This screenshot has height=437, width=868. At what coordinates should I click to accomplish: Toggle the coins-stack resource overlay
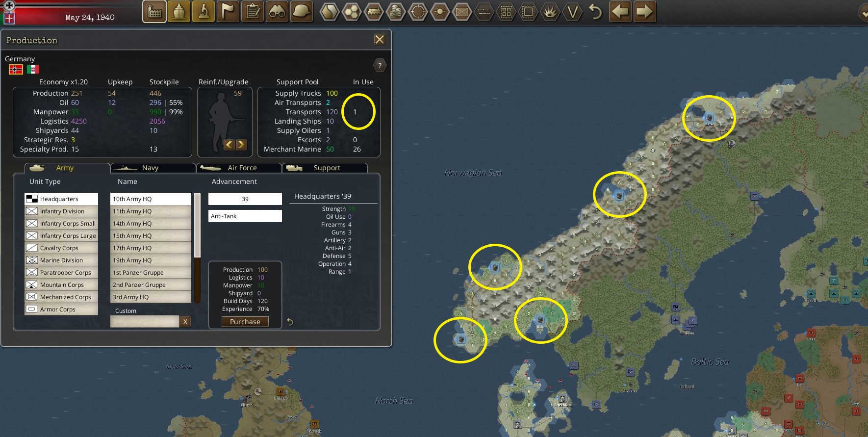pyautogui.click(x=396, y=11)
